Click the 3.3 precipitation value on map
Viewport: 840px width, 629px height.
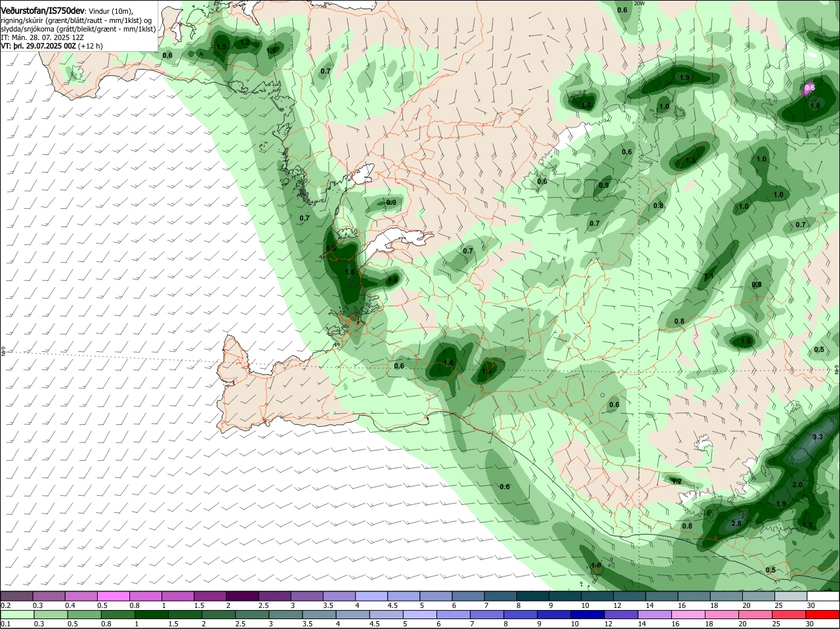818,437
